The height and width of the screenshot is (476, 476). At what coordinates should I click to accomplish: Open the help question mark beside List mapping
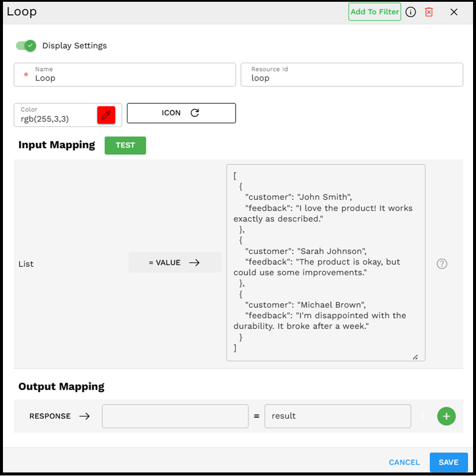click(x=442, y=263)
